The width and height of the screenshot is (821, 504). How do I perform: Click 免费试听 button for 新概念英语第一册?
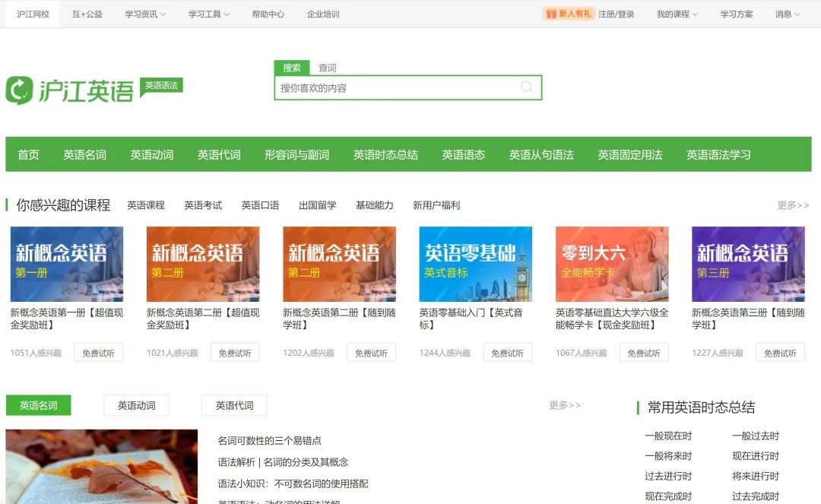[x=98, y=353]
